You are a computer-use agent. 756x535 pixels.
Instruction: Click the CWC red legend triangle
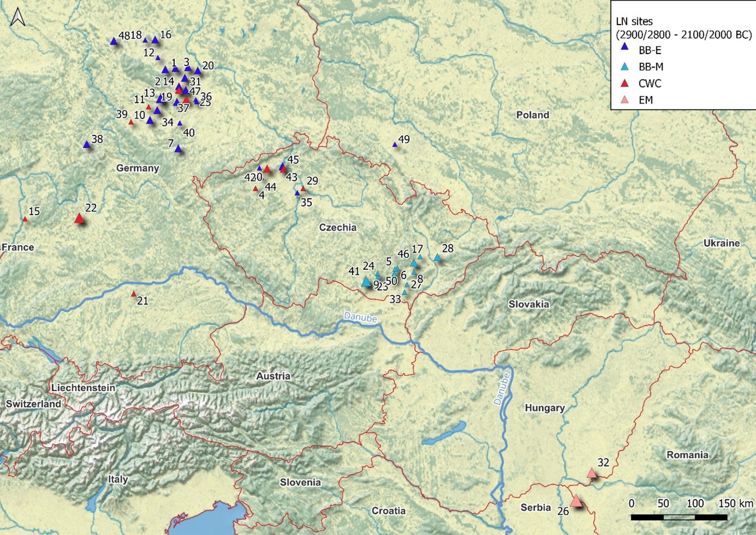(x=625, y=83)
